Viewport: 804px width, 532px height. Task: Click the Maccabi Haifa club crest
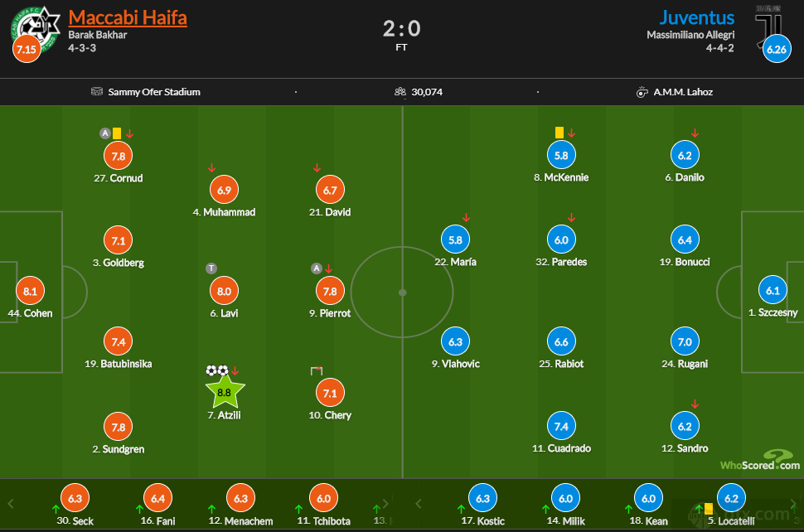36,29
